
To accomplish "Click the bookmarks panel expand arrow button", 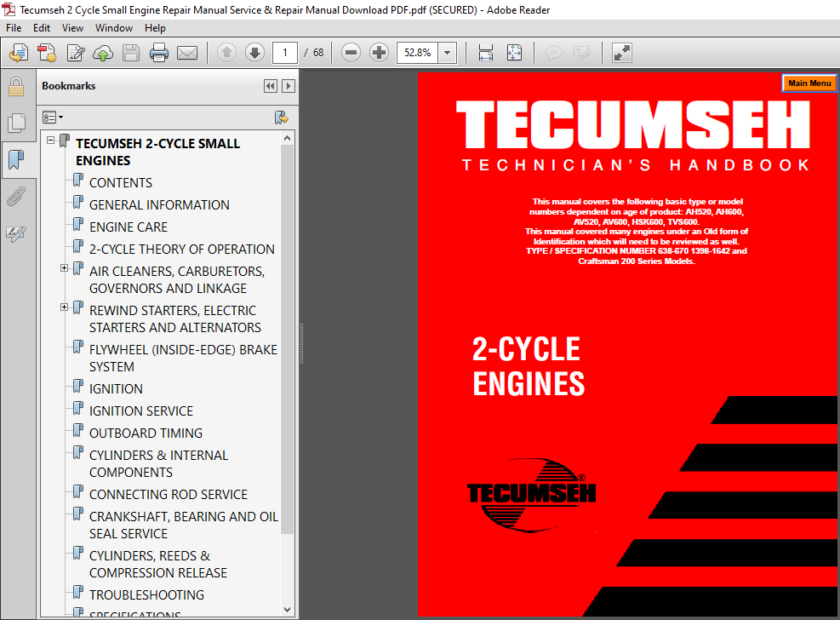I will click(289, 86).
